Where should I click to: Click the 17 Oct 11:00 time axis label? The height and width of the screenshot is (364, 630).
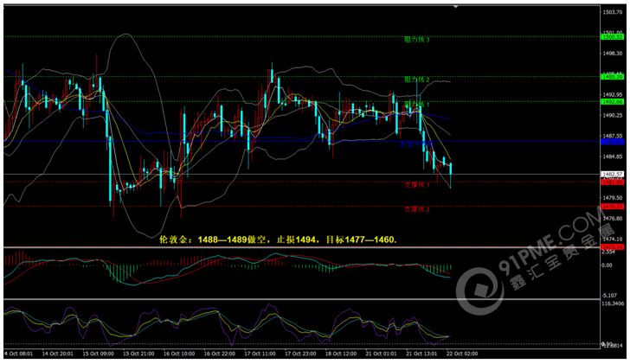tap(260, 353)
